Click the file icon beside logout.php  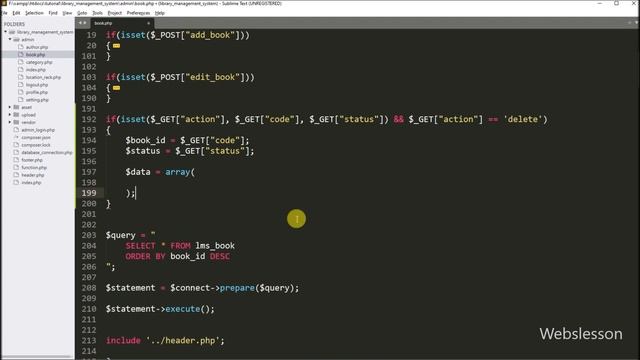[x=21, y=84]
